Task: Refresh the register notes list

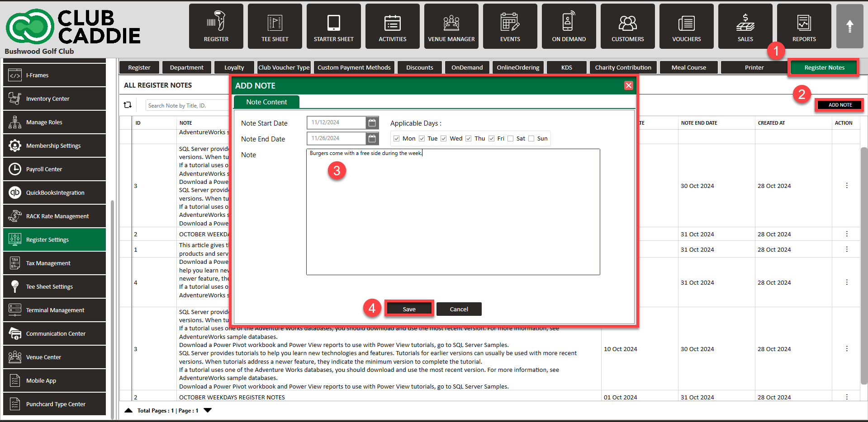Action: 128,105
